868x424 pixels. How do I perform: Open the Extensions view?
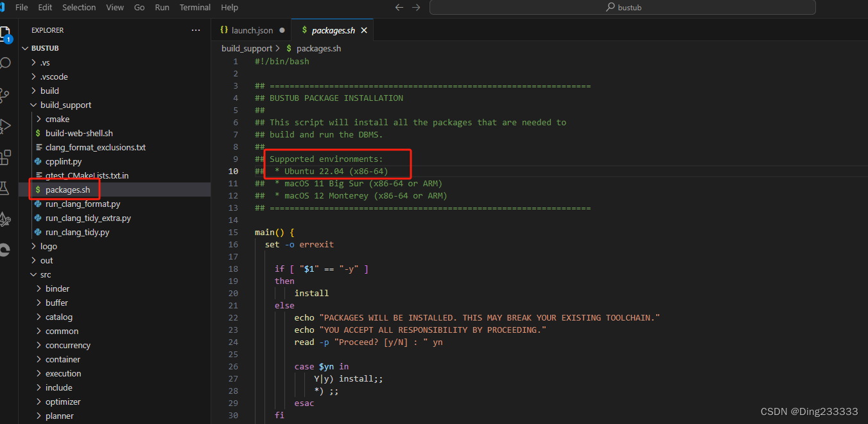(4, 157)
